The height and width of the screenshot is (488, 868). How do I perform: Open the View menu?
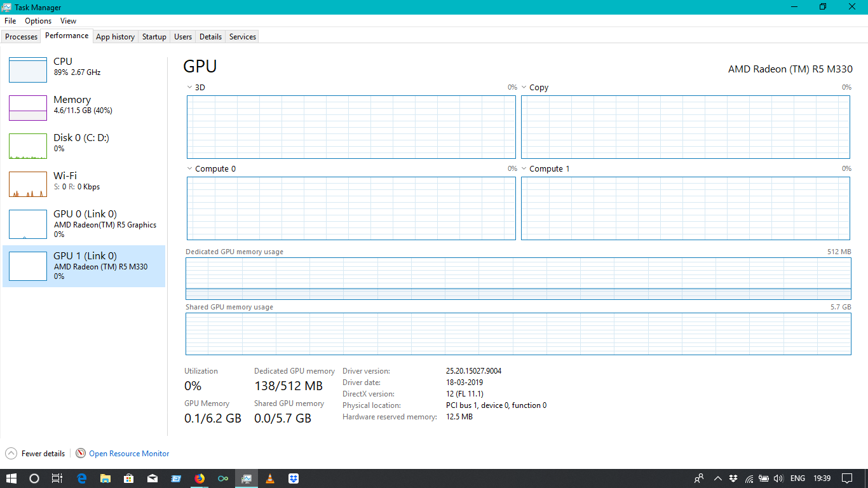[69, 21]
